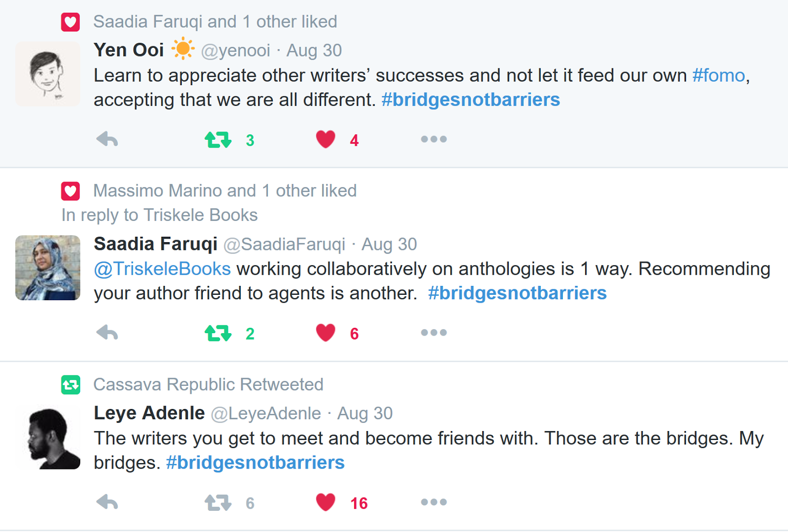This screenshot has width=788, height=532.
Task: Reply to Yen Ooi's tweet
Action: point(107,140)
